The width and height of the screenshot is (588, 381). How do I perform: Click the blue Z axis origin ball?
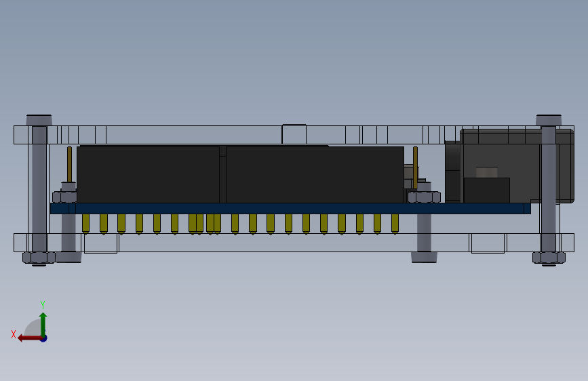coord(44,338)
